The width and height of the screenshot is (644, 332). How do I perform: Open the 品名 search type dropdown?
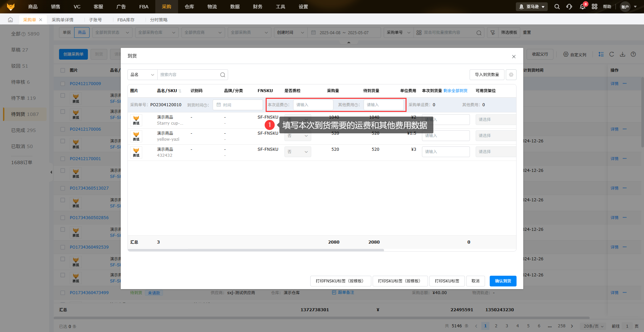click(142, 75)
